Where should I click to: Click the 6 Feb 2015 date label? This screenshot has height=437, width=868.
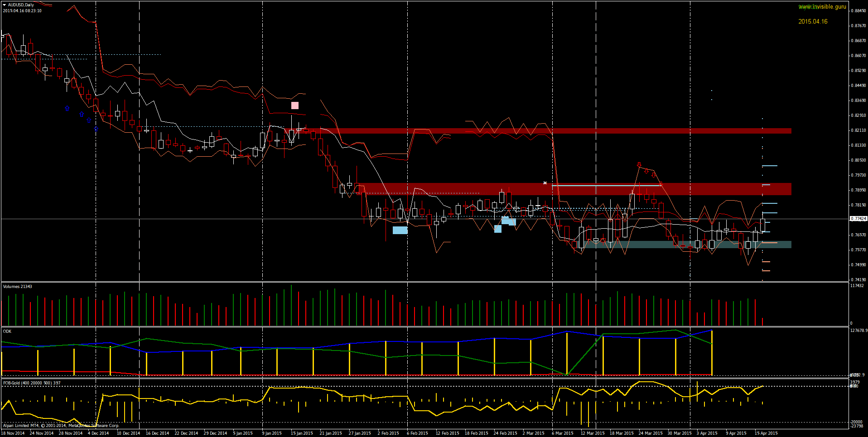coord(417,433)
